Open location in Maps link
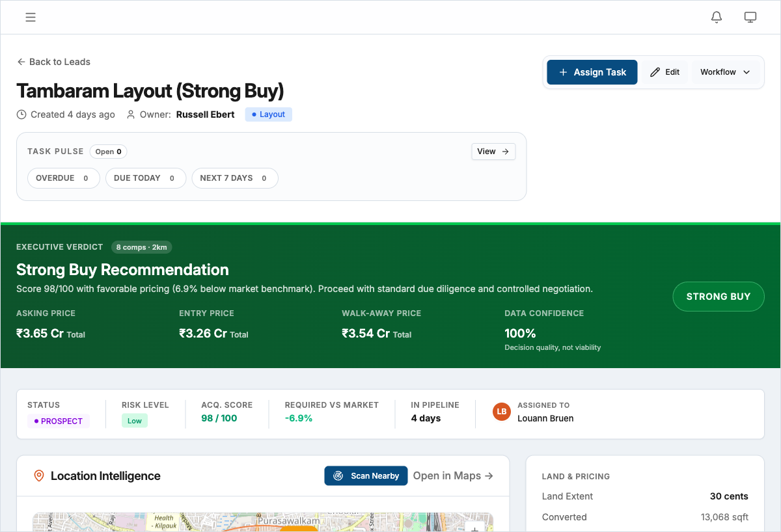781x532 pixels. click(453, 476)
